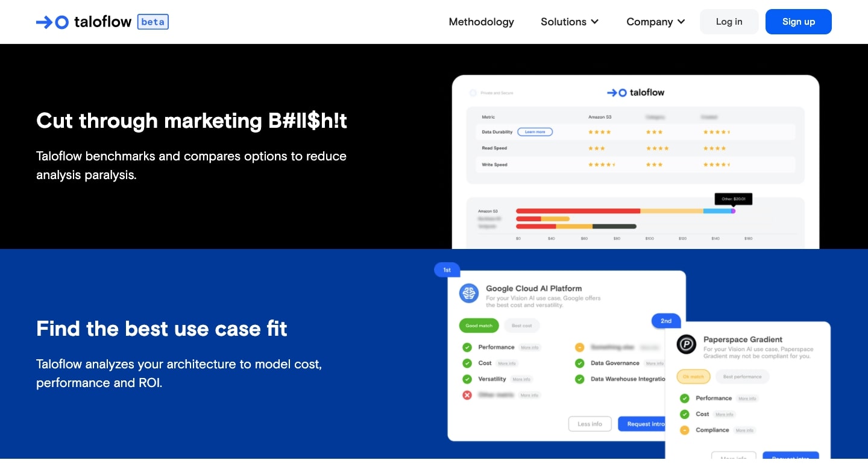Click the Google Cloud AI Platform title

[x=534, y=289]
